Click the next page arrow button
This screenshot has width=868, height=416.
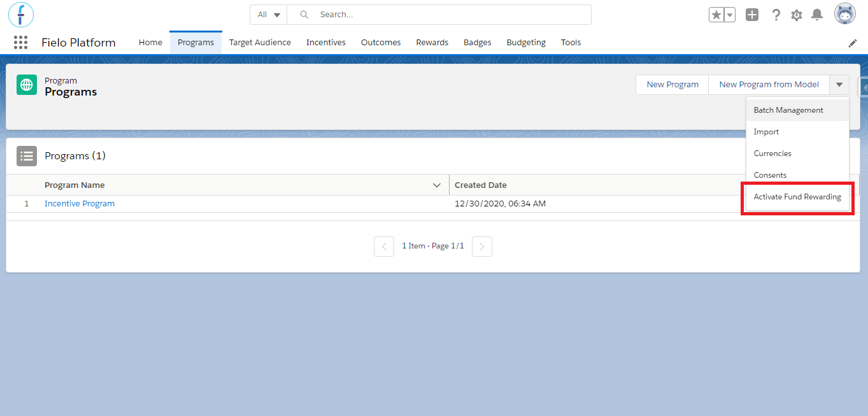click(482, 246)
